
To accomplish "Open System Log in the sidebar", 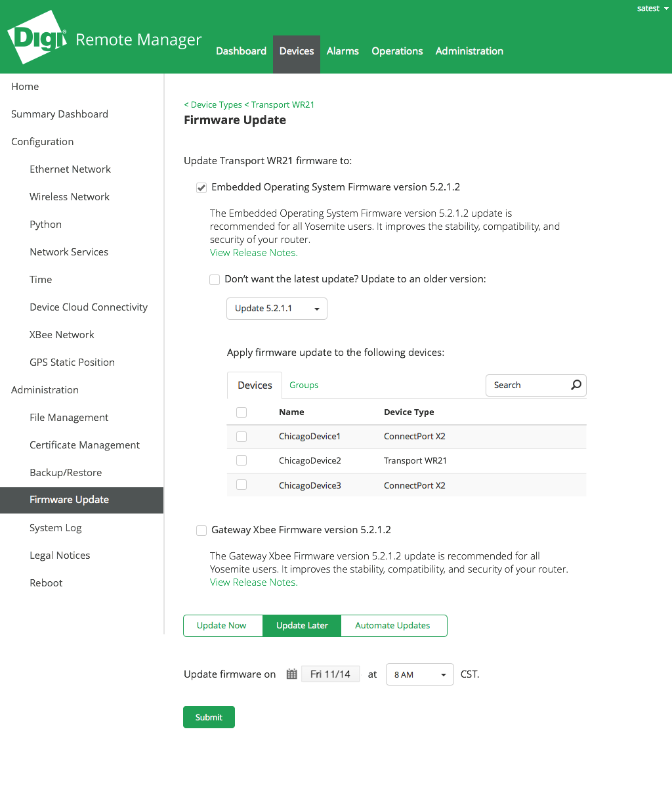I will click(56, 528).
